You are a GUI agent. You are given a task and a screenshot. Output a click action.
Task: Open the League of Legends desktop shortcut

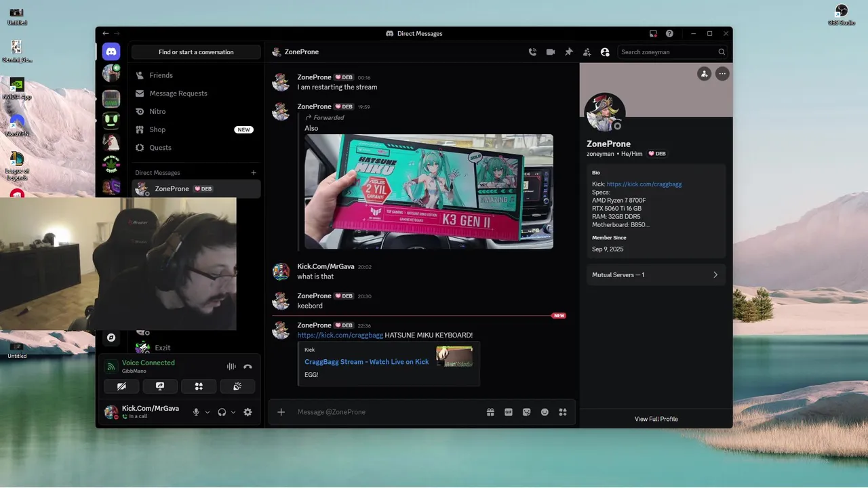tap(17, 166)
